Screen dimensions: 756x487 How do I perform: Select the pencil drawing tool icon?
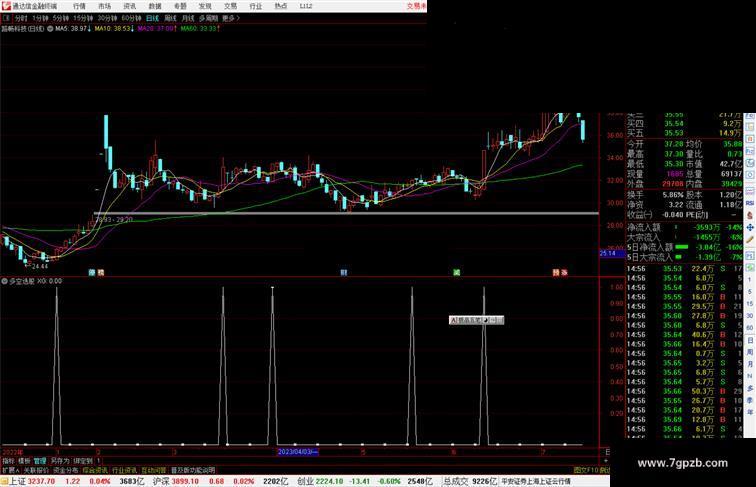pos(750,240)
